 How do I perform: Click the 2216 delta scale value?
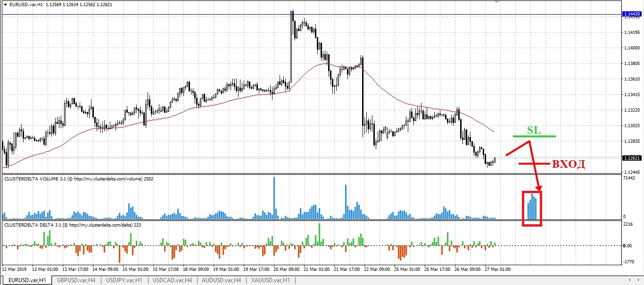click(x=628, y=225)
